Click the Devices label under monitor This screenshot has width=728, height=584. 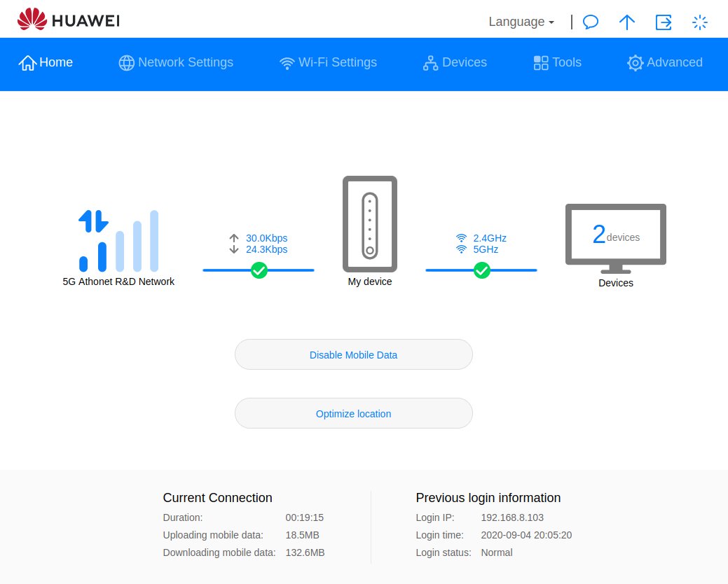(616, 283)
